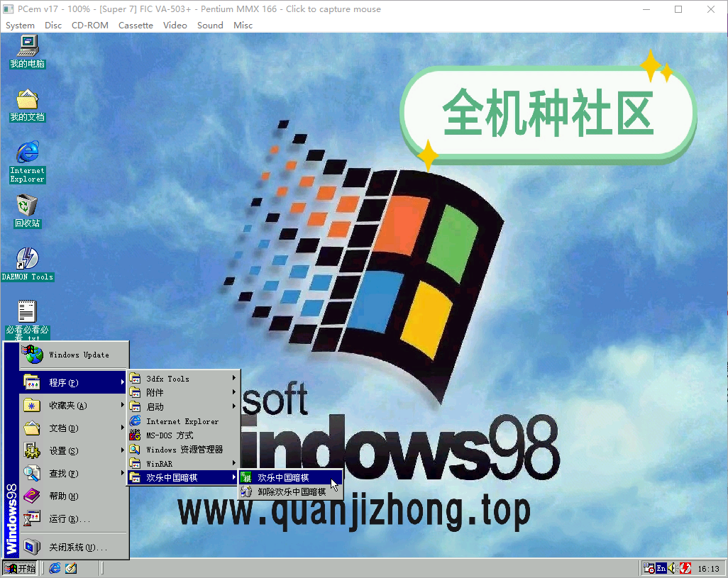Select Windows Update in Start menu
Image resolution: width=728 pixels, height=578 pixels.
click(74, 355)
